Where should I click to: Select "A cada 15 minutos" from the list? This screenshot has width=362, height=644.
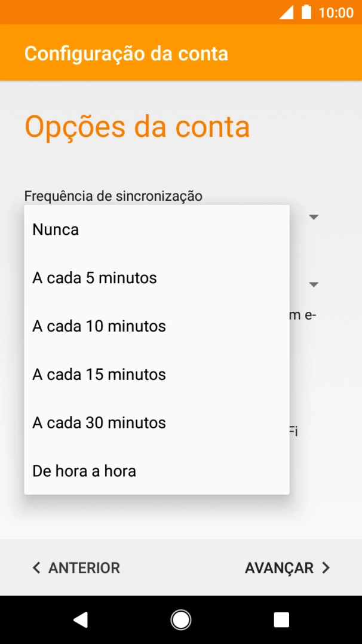99,374
